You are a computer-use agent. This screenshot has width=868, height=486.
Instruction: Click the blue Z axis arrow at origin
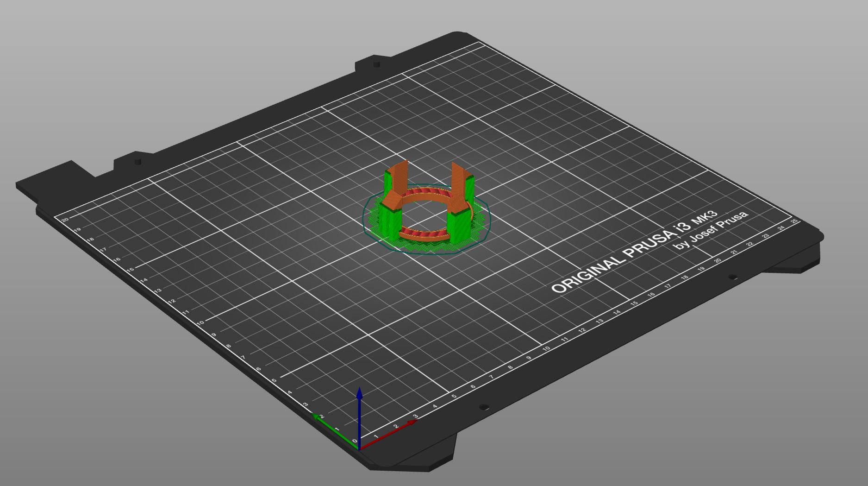[x=359, y=418]
